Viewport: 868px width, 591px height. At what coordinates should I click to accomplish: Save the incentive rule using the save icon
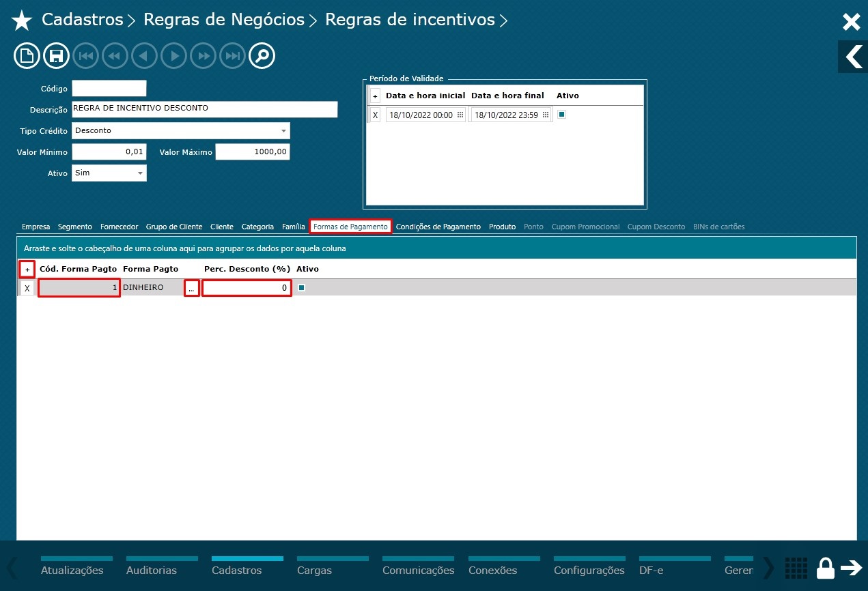[56, 55]
